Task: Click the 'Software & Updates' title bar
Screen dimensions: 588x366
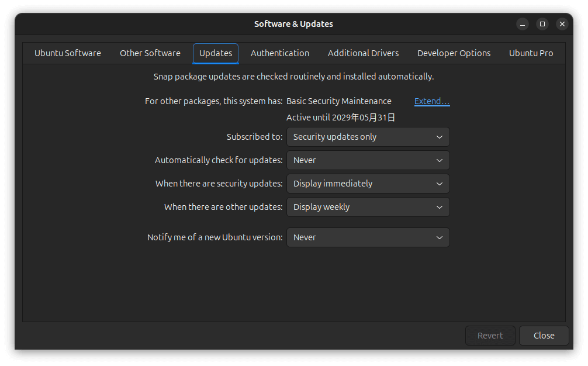Action: [293, 24]
